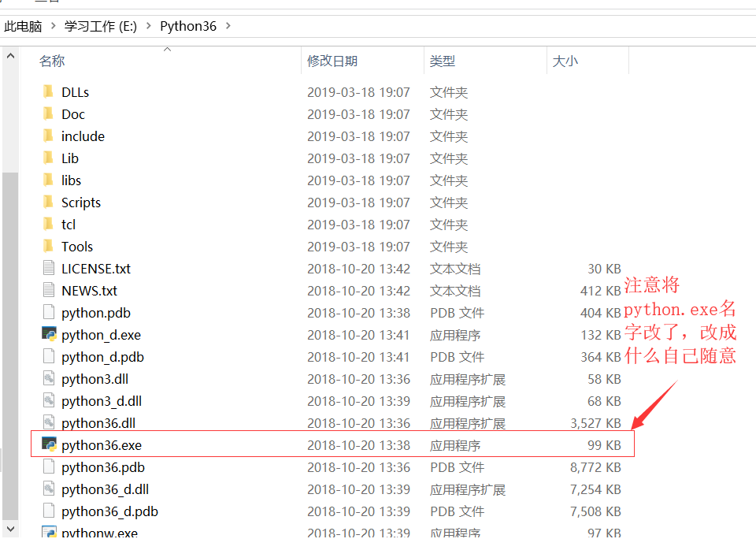Click the PDB 文件 type of python36.pdb
756x550 pixels.
point(457,467)
